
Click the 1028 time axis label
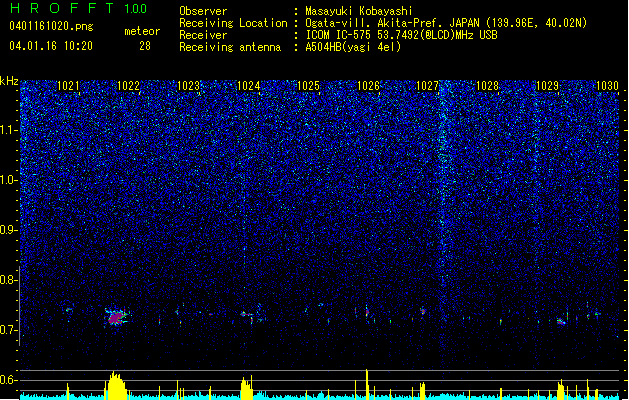487,86
